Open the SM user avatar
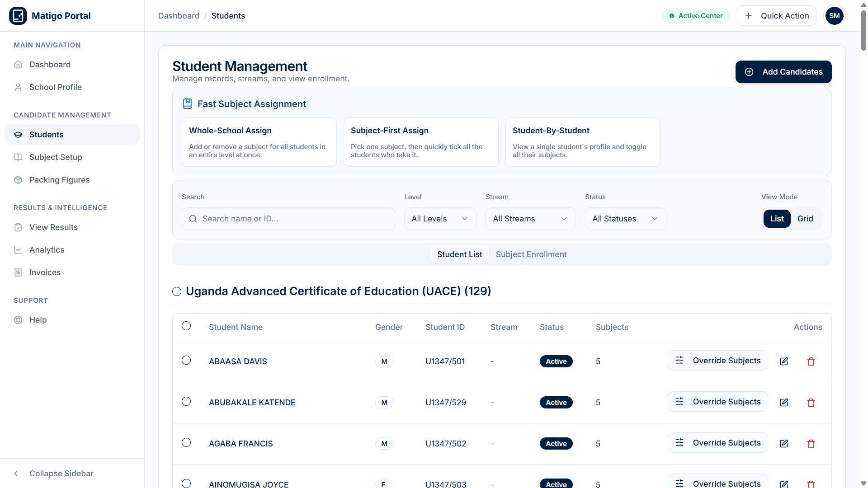Viewport: 868px width, 488px height. click(x=835, y=16)
